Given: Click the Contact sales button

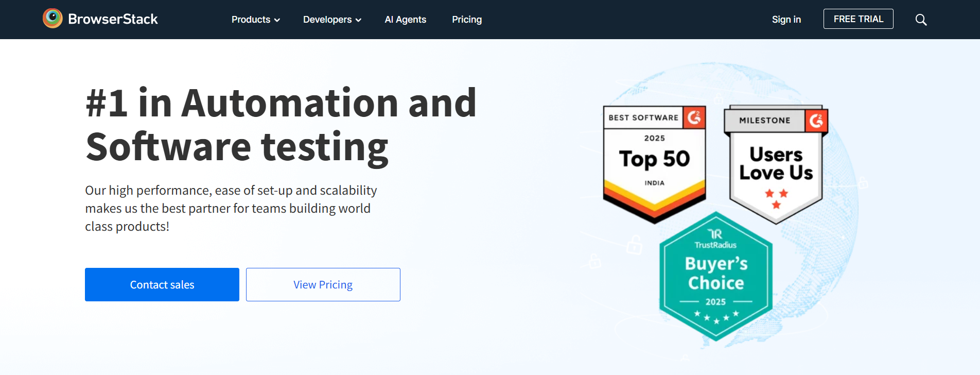Looking at the screenshot, I should pyautogui.click(x=162, y=284).
